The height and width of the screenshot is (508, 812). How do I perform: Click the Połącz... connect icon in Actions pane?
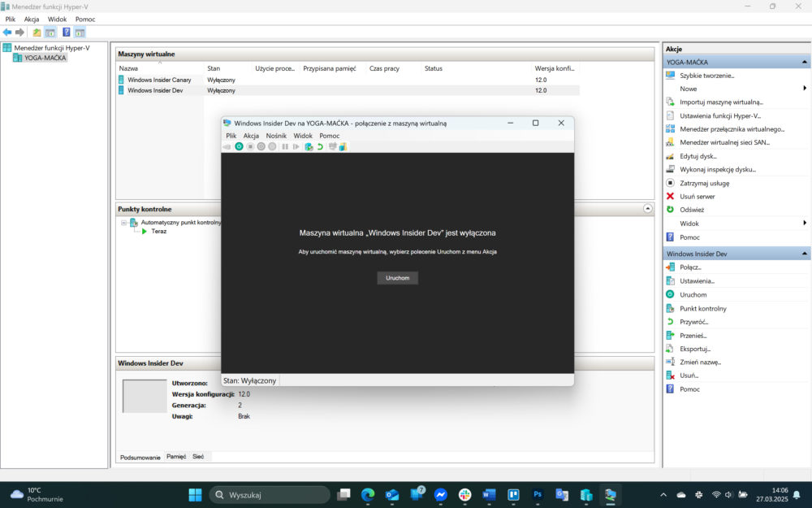click(670, 267)
